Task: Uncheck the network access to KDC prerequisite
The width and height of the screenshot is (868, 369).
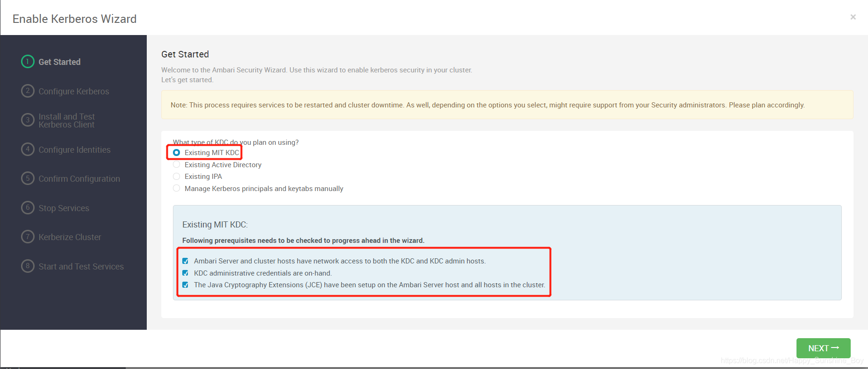Action: [x=185, y=261]
